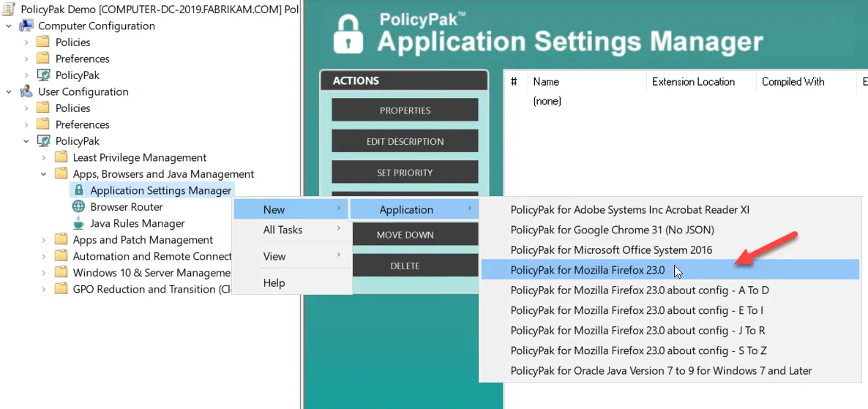Click the DELETE action button
This screenshot has width=868, height=409.
tap(414, 266)
